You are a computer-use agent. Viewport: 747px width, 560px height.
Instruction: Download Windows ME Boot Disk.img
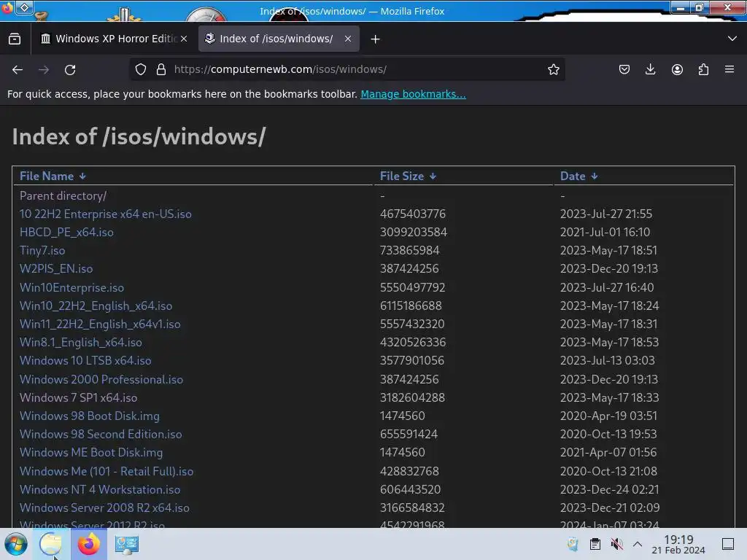pos(91,452)
